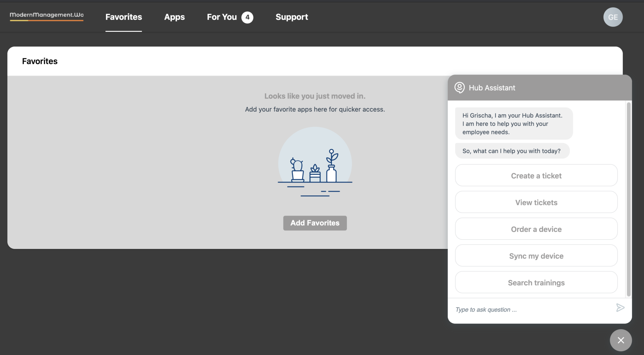Click the Favorites heading in the white card

[40, 61]
